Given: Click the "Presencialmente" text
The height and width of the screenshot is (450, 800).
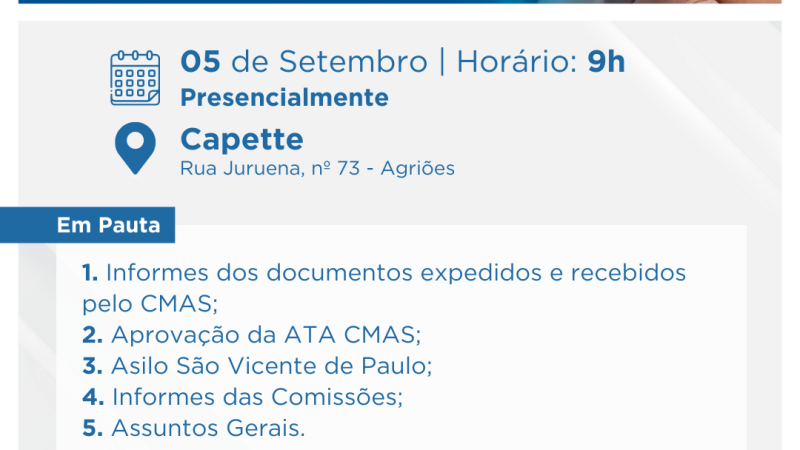Looking at the screenshot, I should click(x=284, y=98).
